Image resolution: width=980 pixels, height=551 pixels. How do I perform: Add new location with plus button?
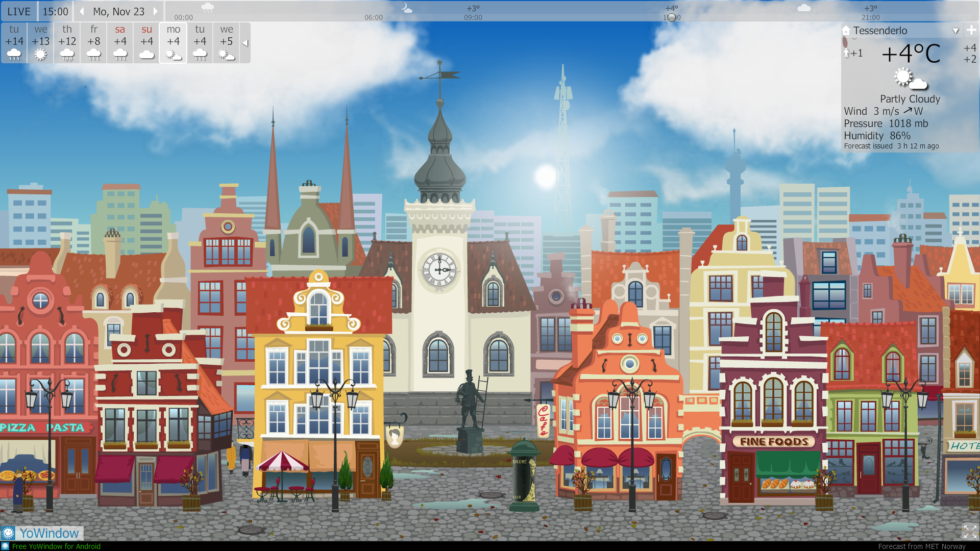coord(971,30)
